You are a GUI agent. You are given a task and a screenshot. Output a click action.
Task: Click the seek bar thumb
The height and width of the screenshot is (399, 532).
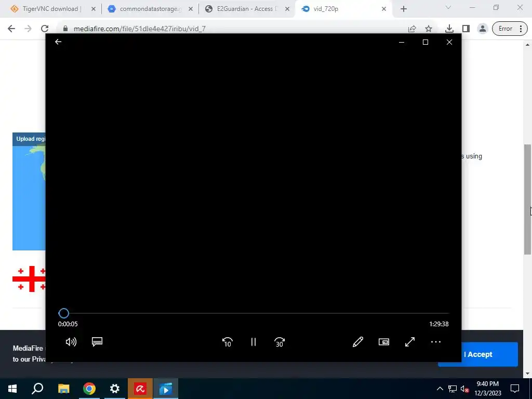pos(64,313)
